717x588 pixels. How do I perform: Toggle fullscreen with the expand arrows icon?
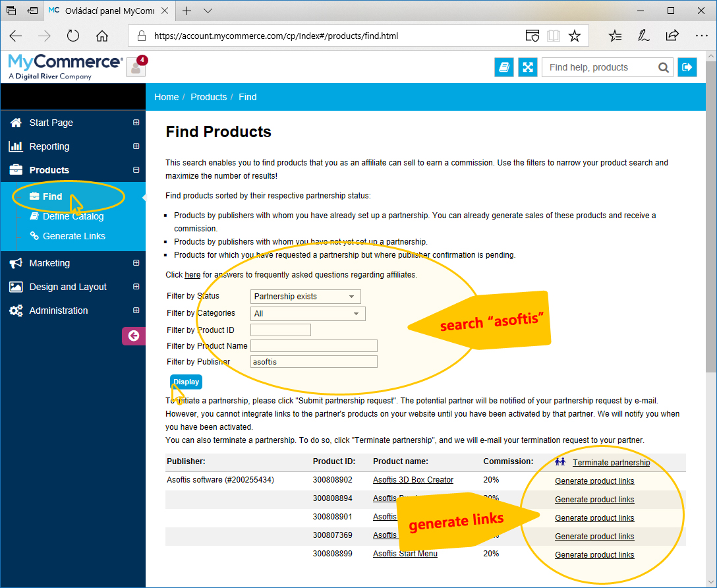point(528,67)
